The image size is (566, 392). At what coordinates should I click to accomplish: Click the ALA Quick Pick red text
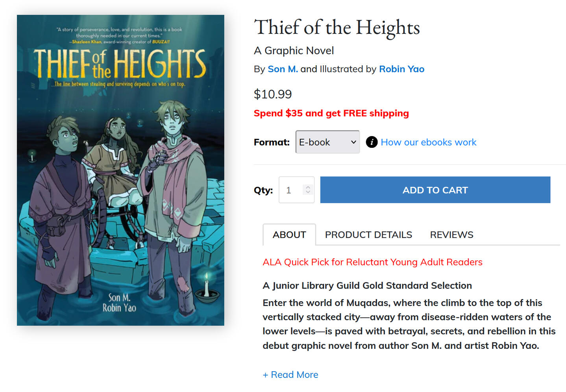coord(372,262)
